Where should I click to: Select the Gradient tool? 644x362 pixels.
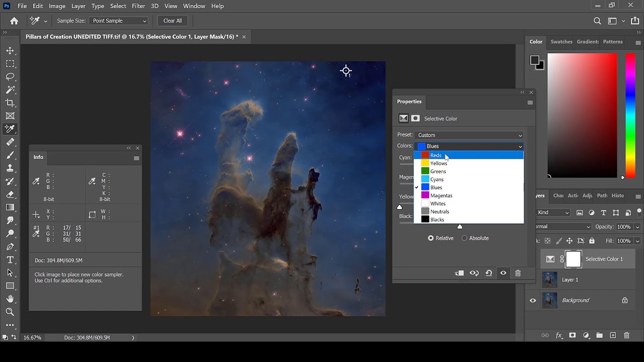pyautogui.click(x=10, y=208)
